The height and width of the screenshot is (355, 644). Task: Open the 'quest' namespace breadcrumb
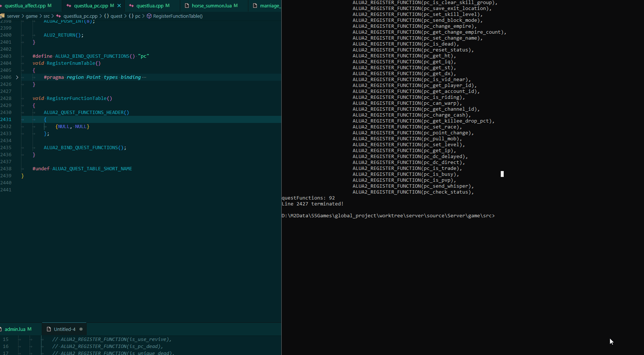[x=116, y=16]
